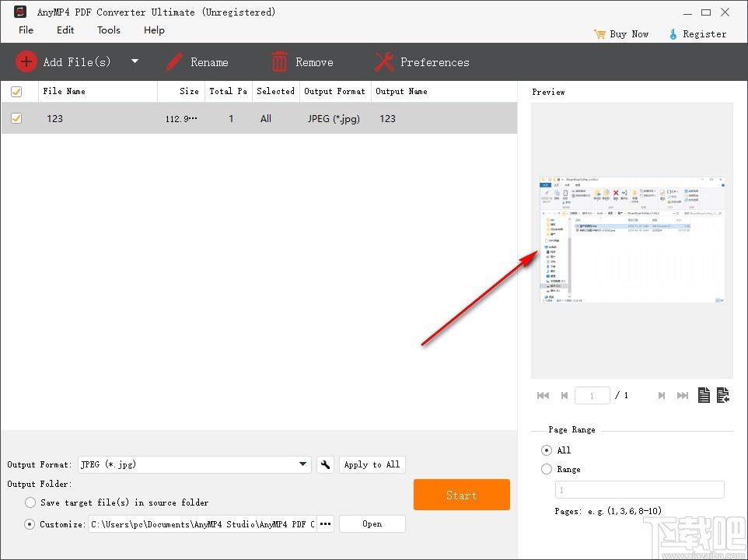Click the 112.9 size cell of file 123
Image resolution: width=748 pixels, height=560 pixels.
[x=181, y=119]
